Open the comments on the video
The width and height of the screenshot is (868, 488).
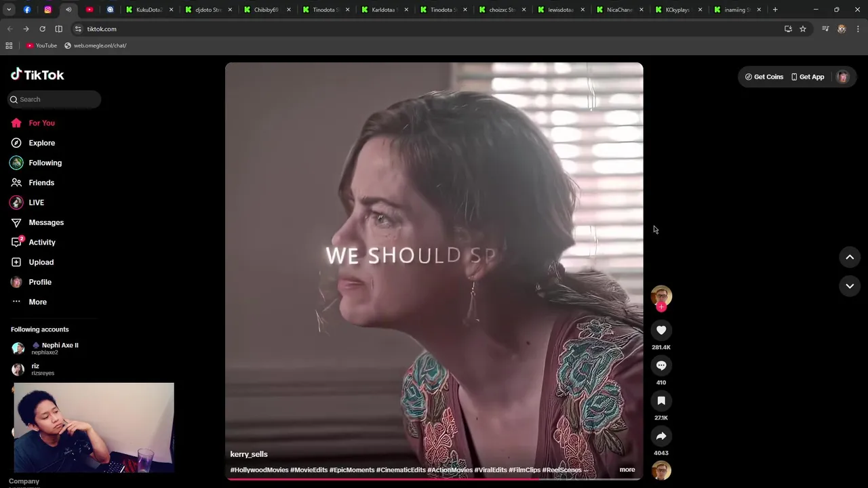pyautogui.click(x=661, y=365)
